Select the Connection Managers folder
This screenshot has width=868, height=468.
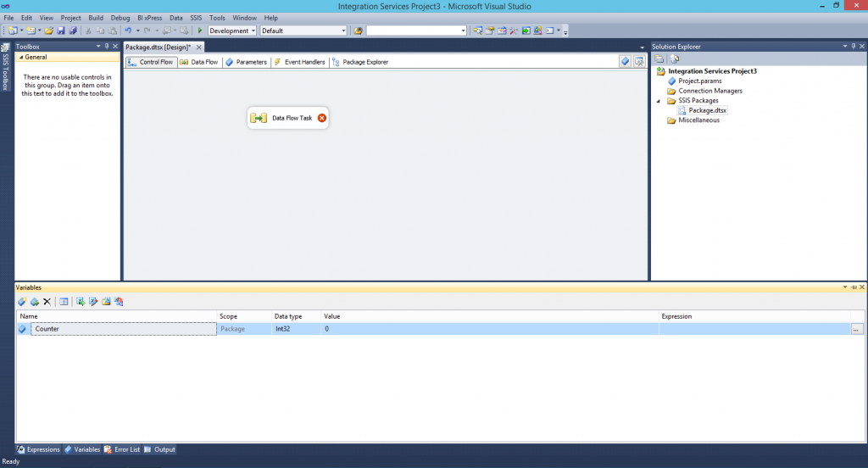(710, 91)
